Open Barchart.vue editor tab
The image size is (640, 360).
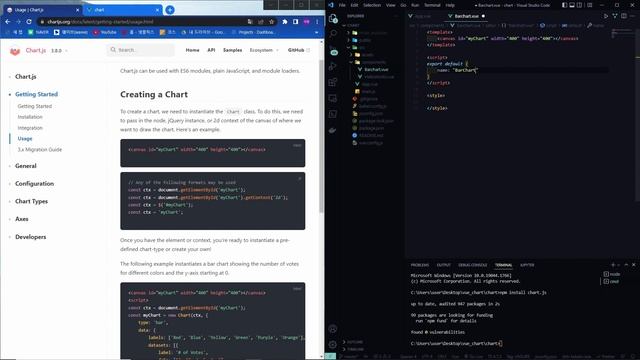tap(466, 16)
